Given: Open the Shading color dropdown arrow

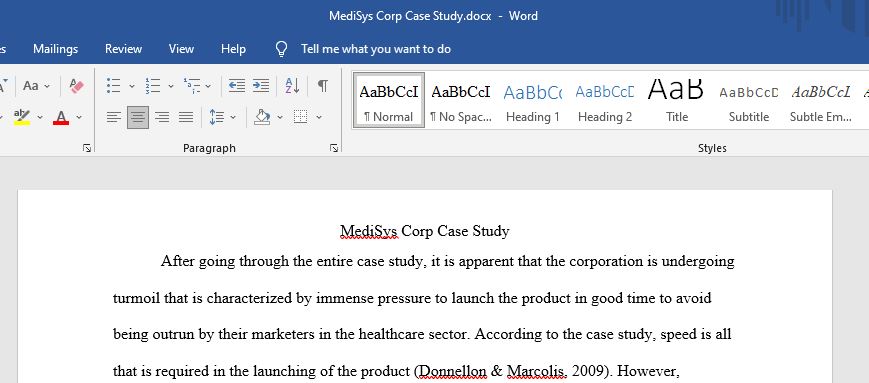Looking at the screenshot, I should click(x=280, y=117).
